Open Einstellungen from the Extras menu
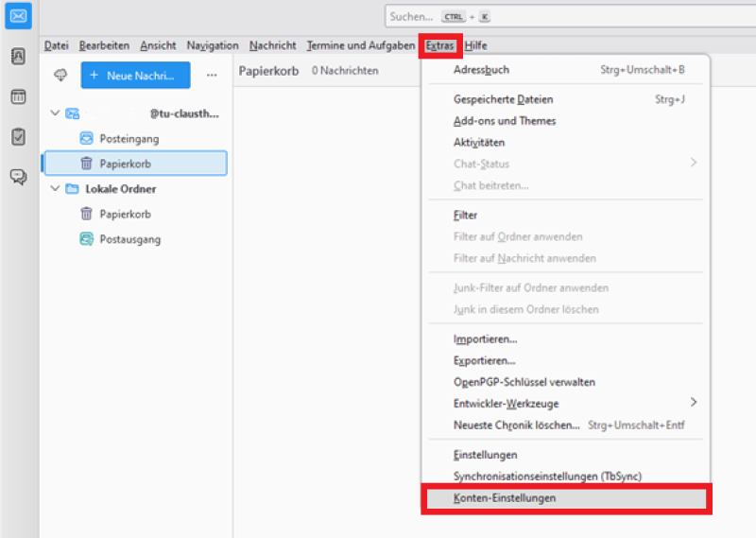 485,455
